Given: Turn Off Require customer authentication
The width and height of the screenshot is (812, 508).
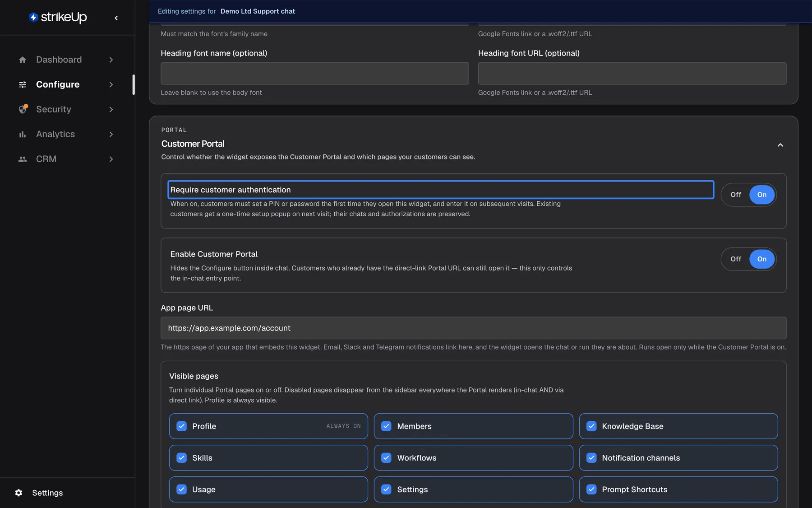Looking at the screenshot, I should [x=736, y=195].
